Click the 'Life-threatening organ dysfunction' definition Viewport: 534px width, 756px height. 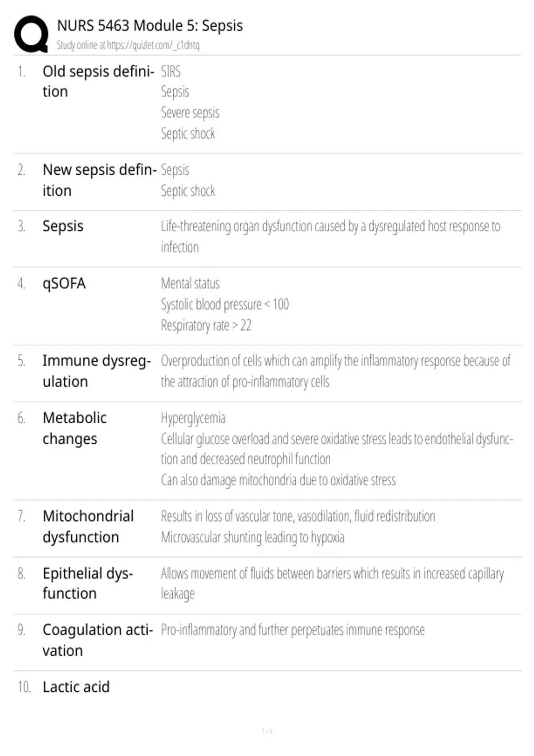(330, 236)
